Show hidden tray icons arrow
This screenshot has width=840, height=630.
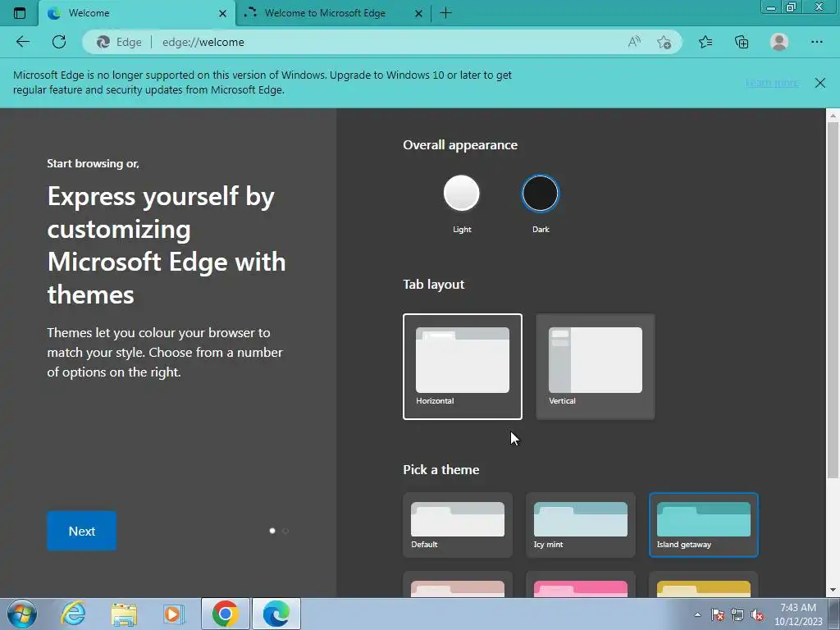tap(697, 614)
